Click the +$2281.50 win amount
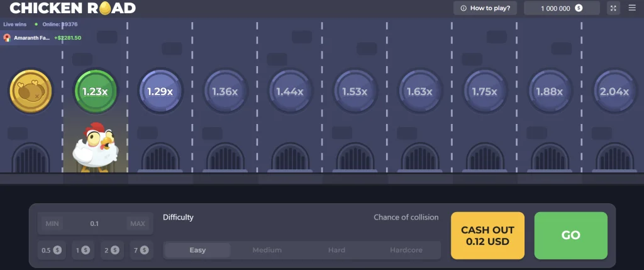 pos(68,38)
